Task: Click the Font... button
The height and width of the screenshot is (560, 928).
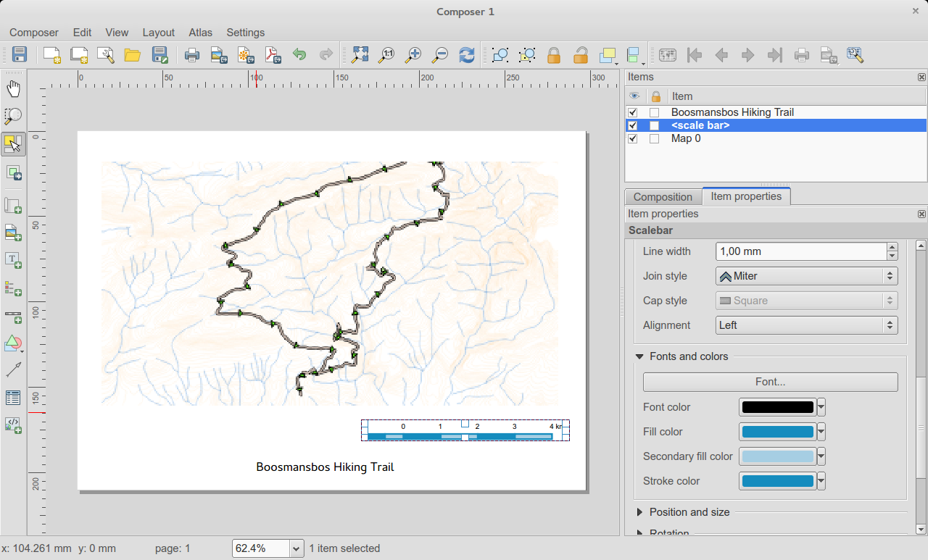Action: [770, 382]
